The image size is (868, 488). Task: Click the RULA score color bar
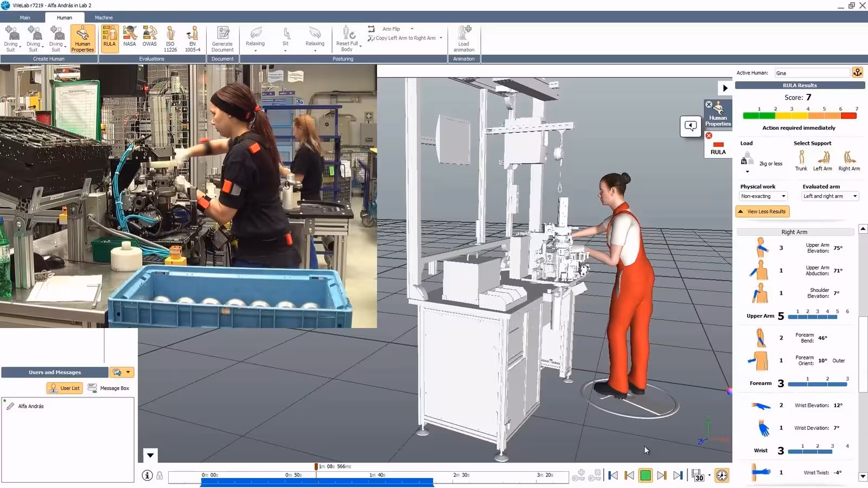(x=800, y=115)
